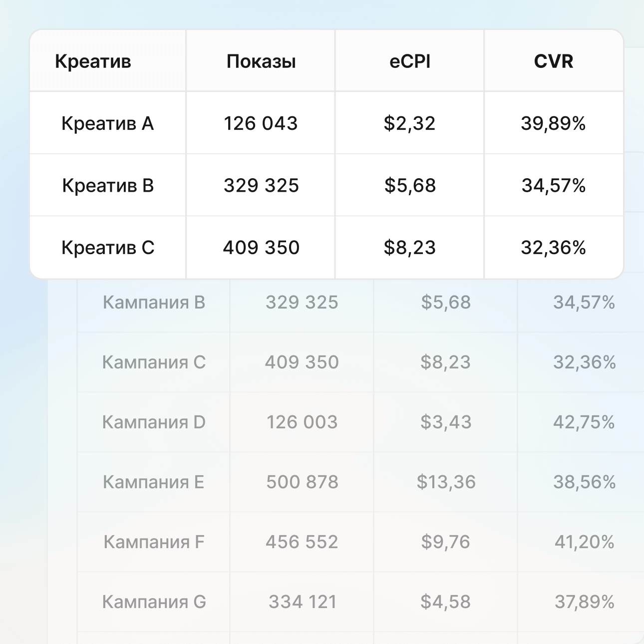Click the 39,89% CVR cell
Screen dimensions: 644x644
coord(553,123)
